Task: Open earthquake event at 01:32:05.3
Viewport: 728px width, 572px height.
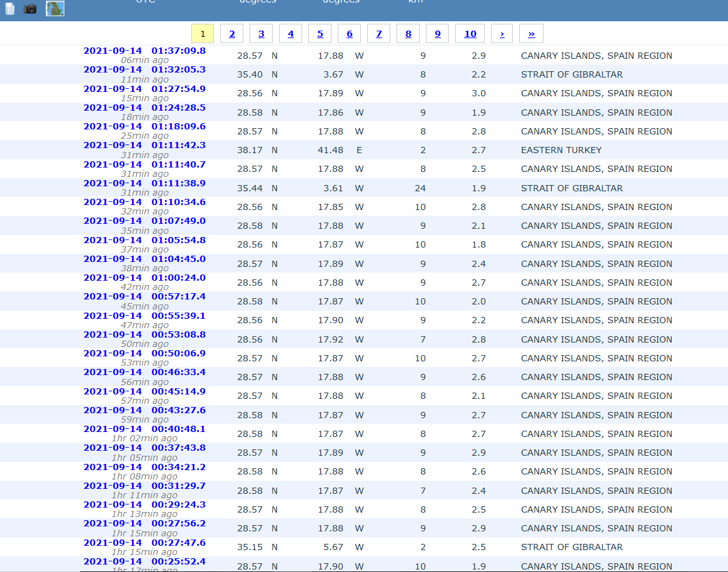Action: [144, 69]
